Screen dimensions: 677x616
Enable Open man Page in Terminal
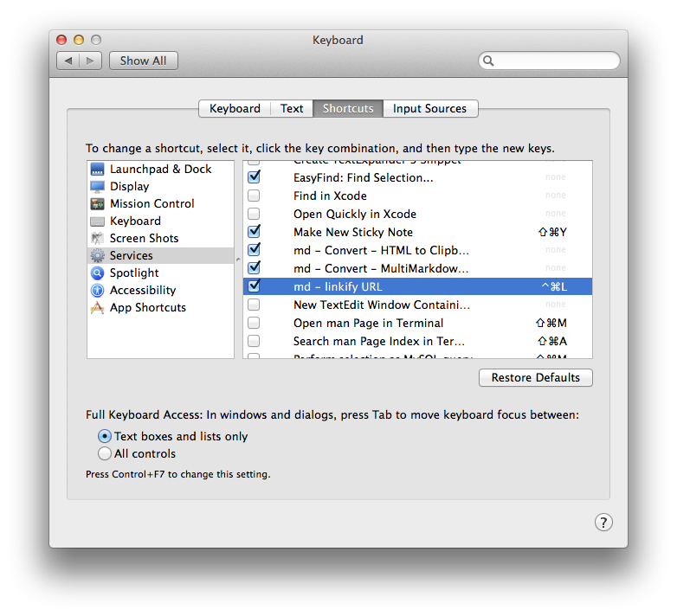pyautogui.click(x=254, y=323)
